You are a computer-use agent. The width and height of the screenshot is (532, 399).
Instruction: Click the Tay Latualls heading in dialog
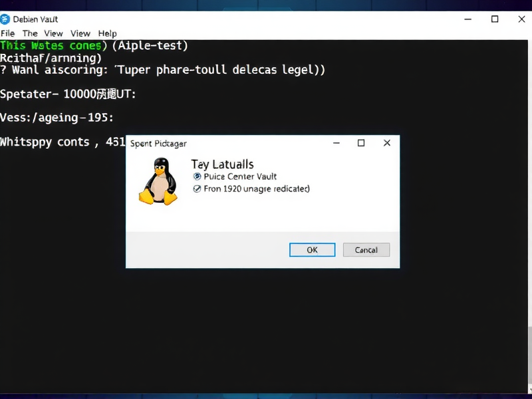click(x=222, y=164)
